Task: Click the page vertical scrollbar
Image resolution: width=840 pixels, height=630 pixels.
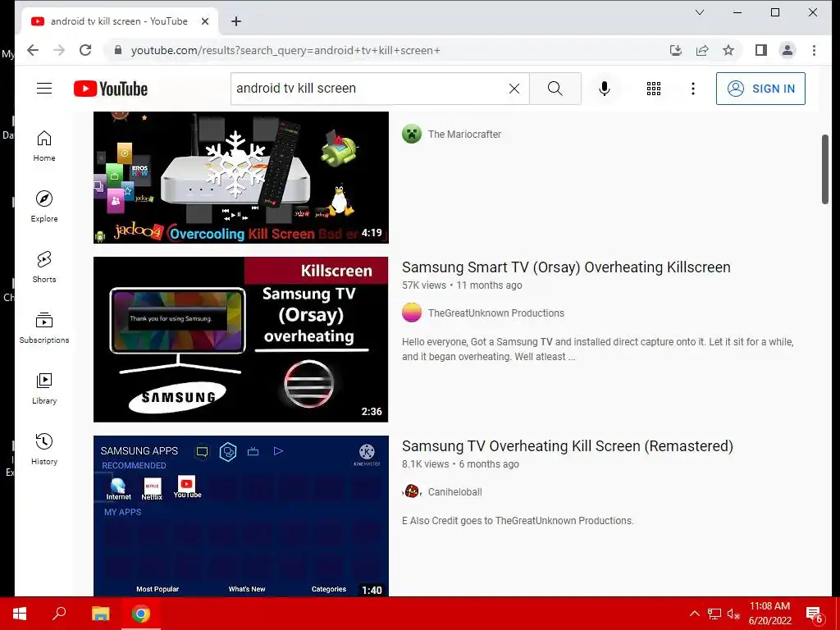Action: pos(825,169)
